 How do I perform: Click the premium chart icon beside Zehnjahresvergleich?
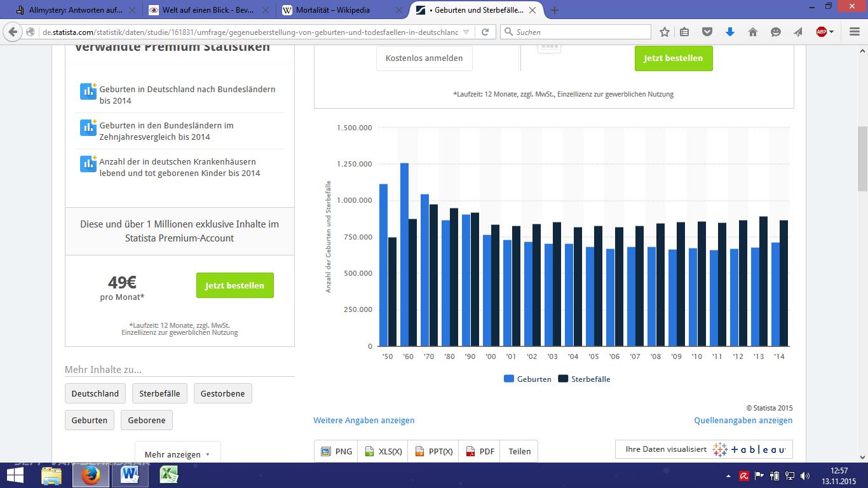[88, 127]
